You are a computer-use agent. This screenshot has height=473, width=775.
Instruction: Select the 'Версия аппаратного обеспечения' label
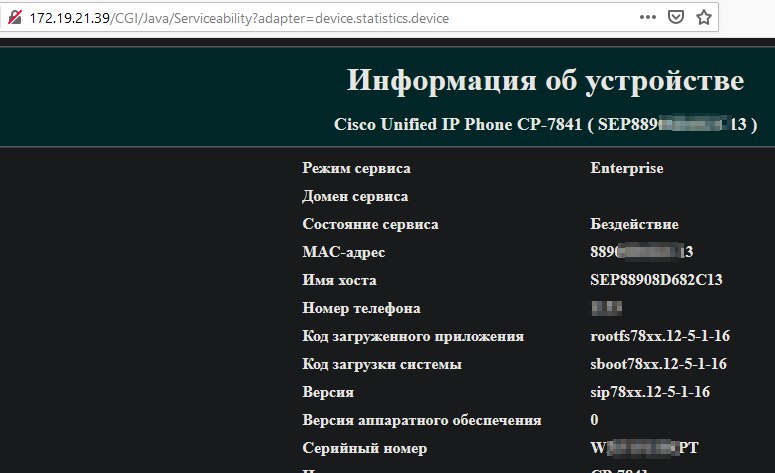click(422, 420)
